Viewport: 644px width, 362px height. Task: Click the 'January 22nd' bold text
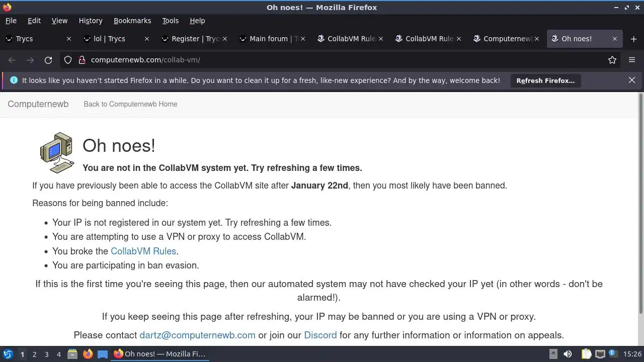click(319, 186)
